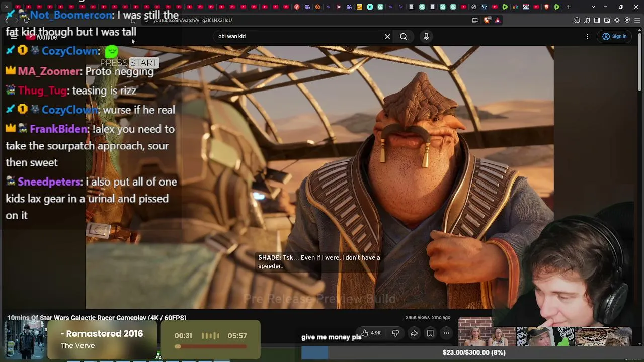Clear the 'obi wan kid' search text

[x=387, y=36]
